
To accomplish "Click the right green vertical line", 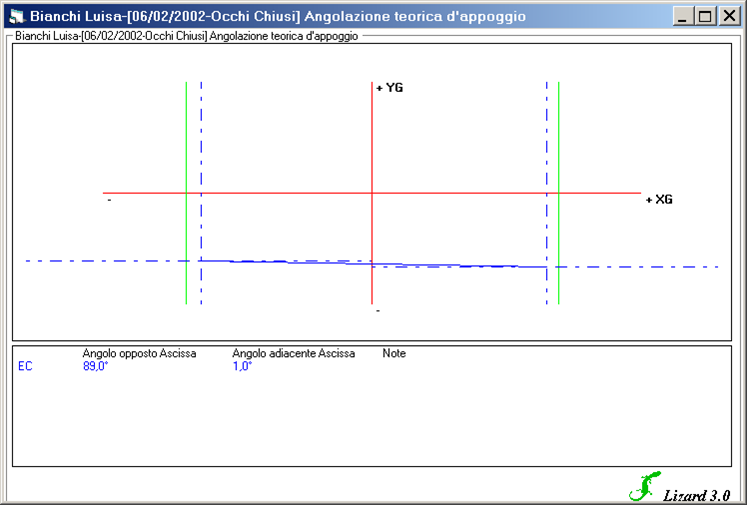I will click(559, 150).
